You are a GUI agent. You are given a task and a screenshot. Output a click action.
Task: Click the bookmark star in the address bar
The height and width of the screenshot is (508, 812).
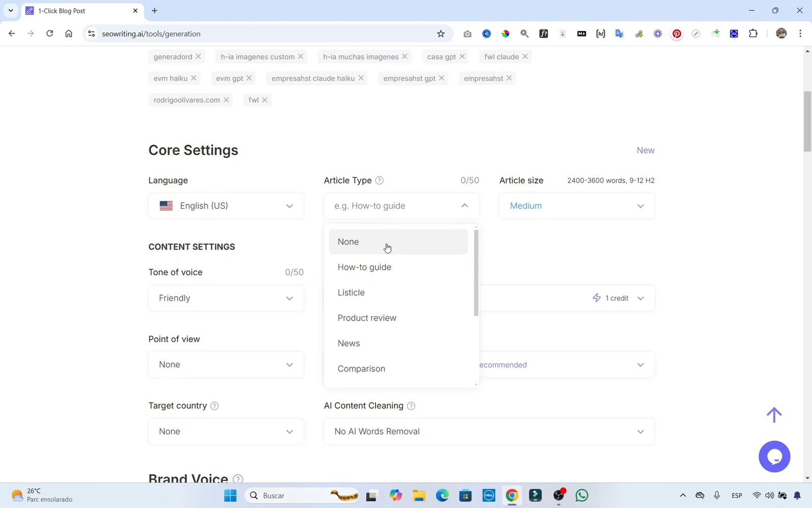(441, 34)
